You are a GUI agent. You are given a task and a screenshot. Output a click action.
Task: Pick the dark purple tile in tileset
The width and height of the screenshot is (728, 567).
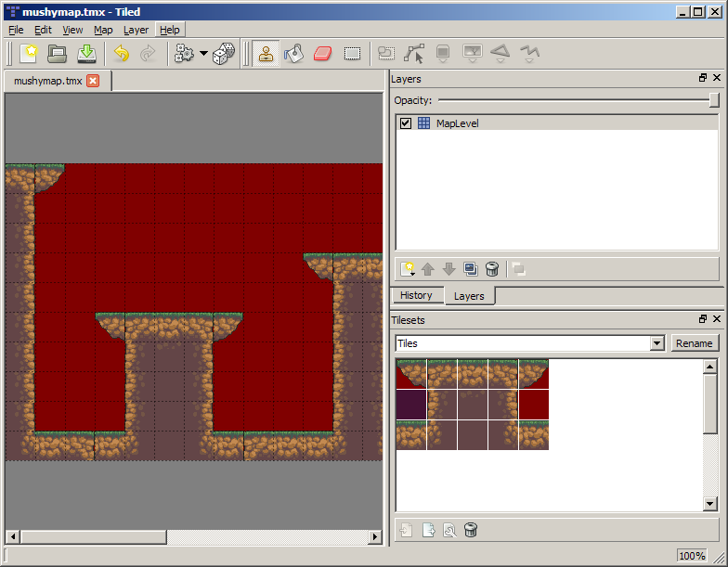pyautogui.click(x=410, y=405)
